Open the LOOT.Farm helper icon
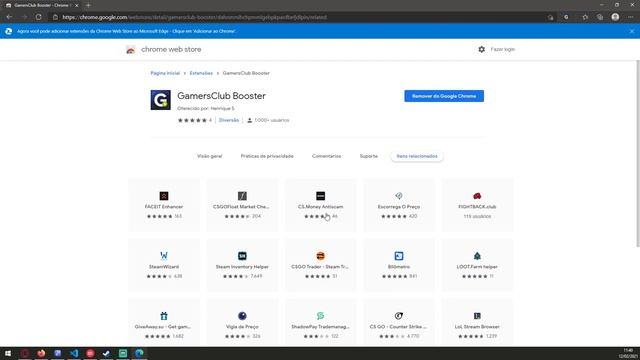640x360 pixels. pyautogui.click(x=477, y=256)
